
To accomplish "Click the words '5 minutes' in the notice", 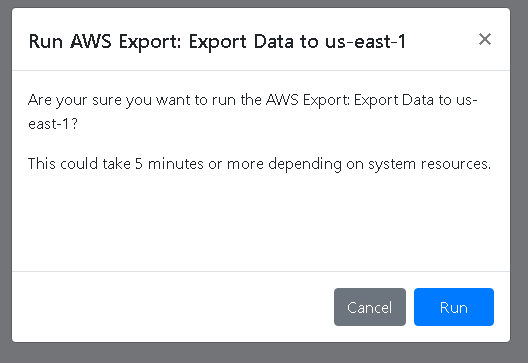I will (169, 164).
